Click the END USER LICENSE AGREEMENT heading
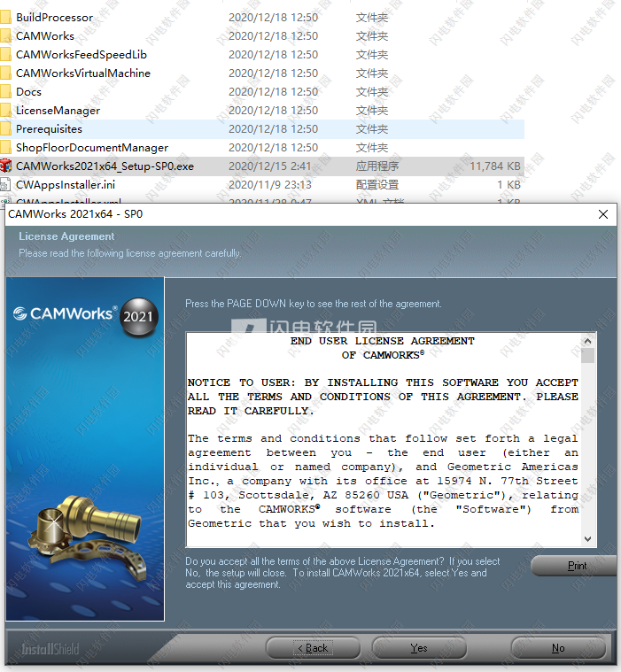 point(383,341)
